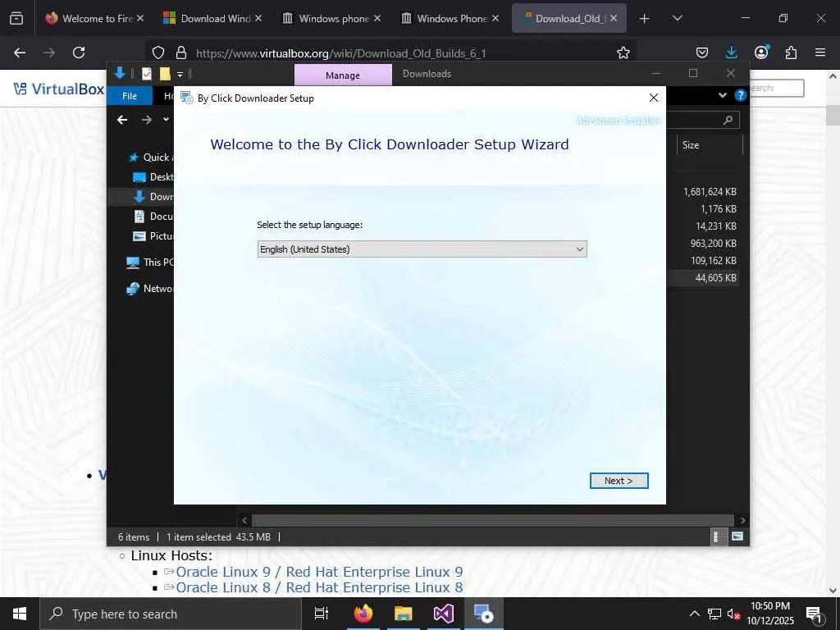Screen dimensions: 840x630
Task: List all tabs with the chevron
Action: 677,18
